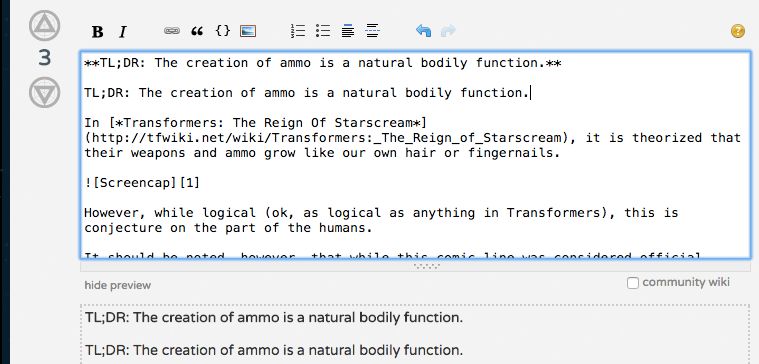Viewport: 759px width, 364px height.
Task: Apply heading formatting icon
Action: pyautogui.click(x=348, y=31)
